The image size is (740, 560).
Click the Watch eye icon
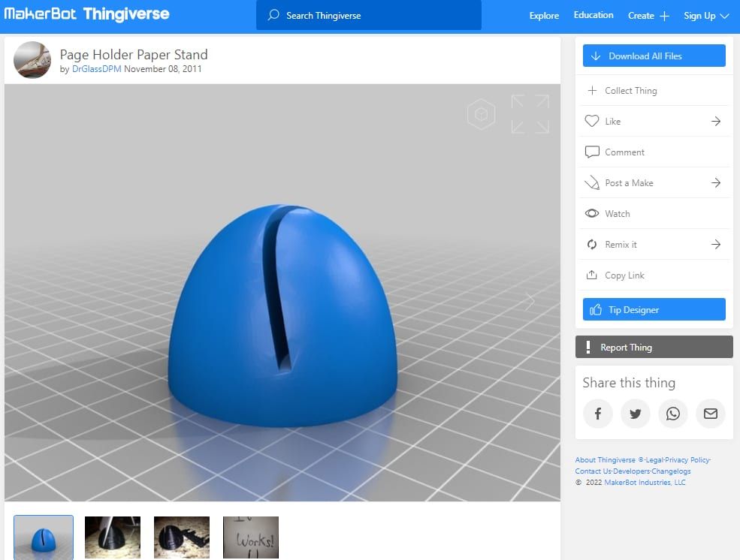pyautogui.click(x=593, y=213)
